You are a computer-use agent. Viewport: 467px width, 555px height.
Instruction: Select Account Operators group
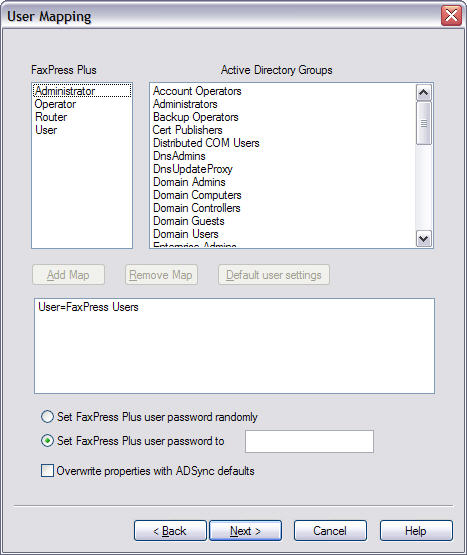(x=197, y=91)
